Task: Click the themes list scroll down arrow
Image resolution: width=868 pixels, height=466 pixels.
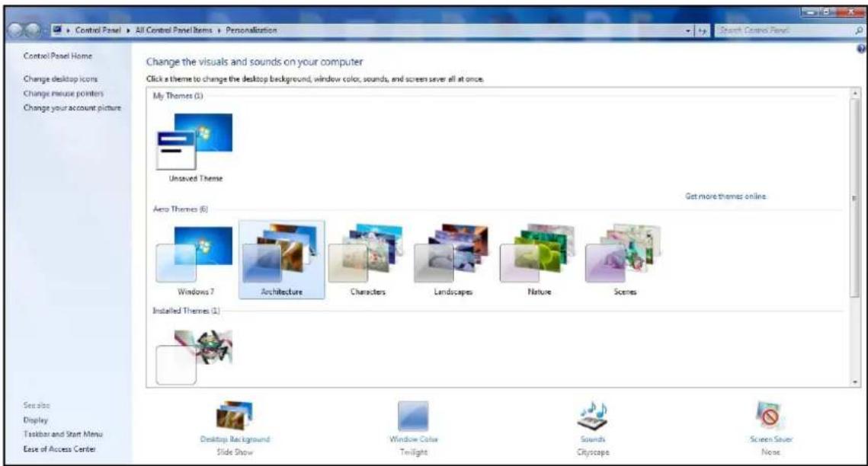Action: [856, 381]
